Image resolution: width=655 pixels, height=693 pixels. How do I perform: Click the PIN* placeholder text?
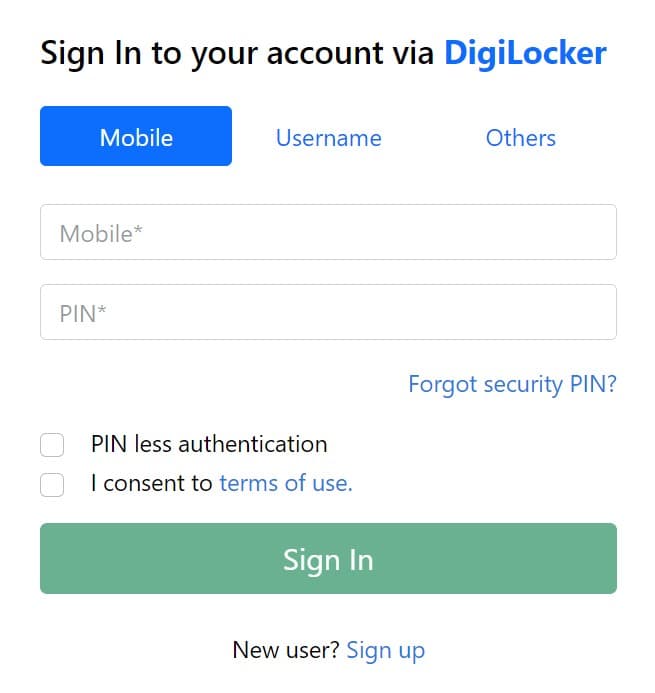coord(83,314)
